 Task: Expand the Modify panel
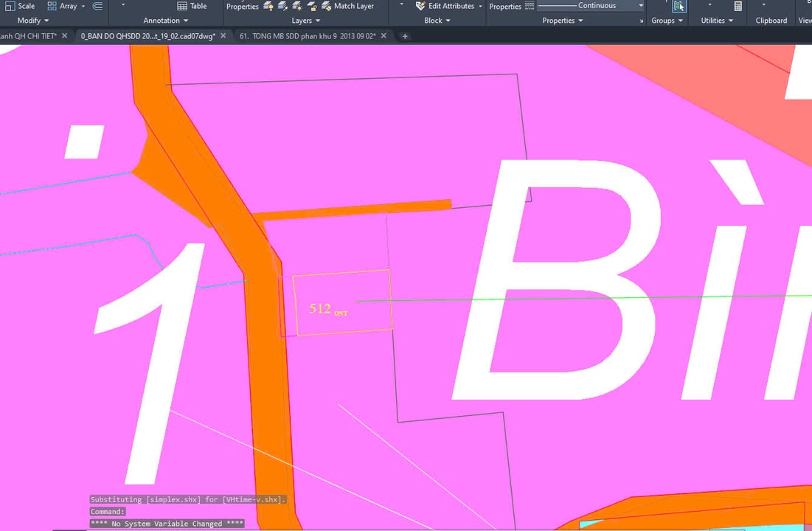pos(33,21)
